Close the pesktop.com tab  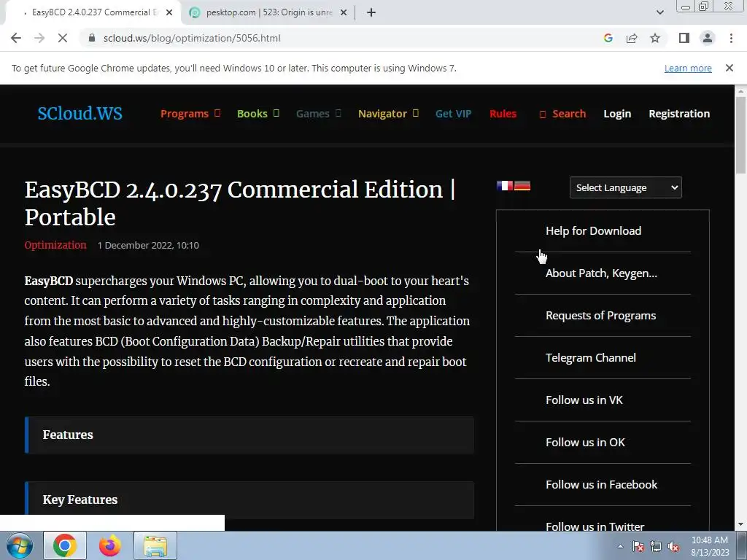(344, 12)
